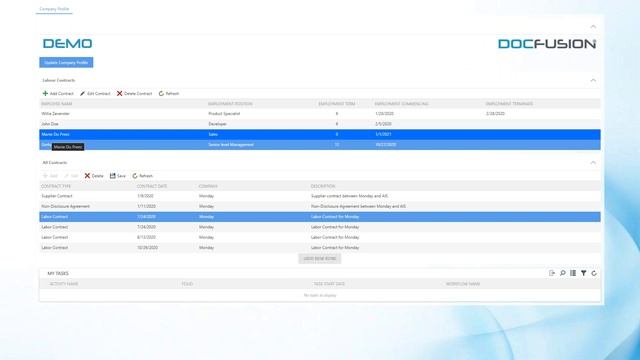Screen dimensions: 640x360
Task: Sort by Employee Name column header
Action: 57,104
